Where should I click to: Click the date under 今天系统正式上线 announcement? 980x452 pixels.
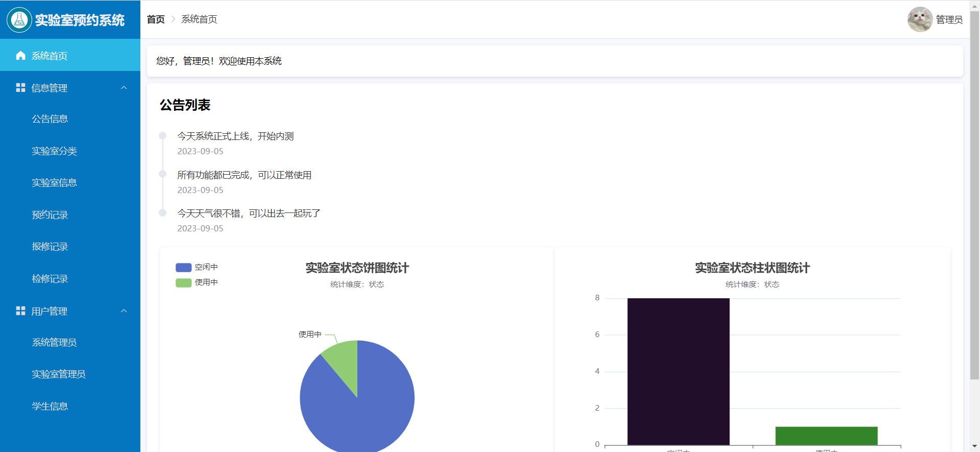coord(200,152)
